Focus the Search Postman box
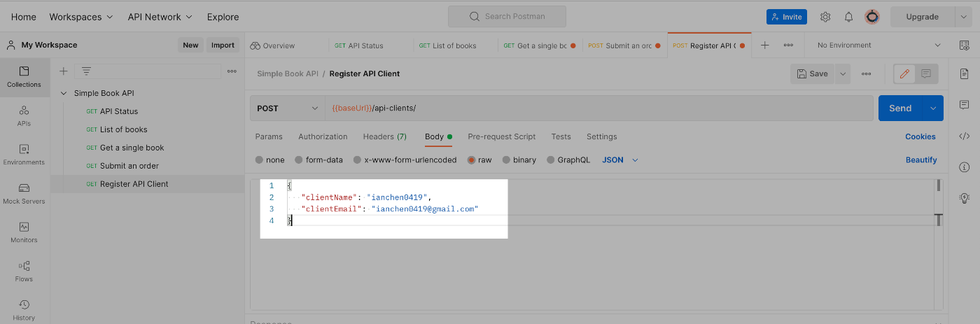 [x=507, y=17]
